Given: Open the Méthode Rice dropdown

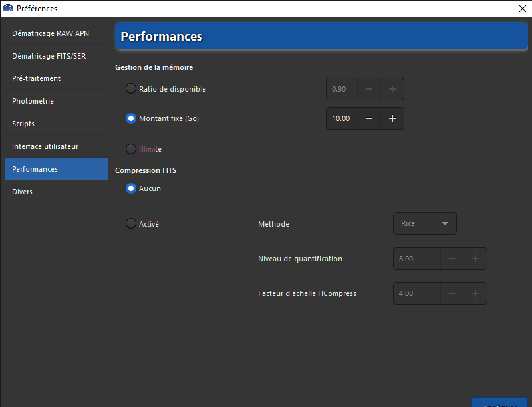Looking at the screenshot, I should pyautogui.click(x=425, y=223).
